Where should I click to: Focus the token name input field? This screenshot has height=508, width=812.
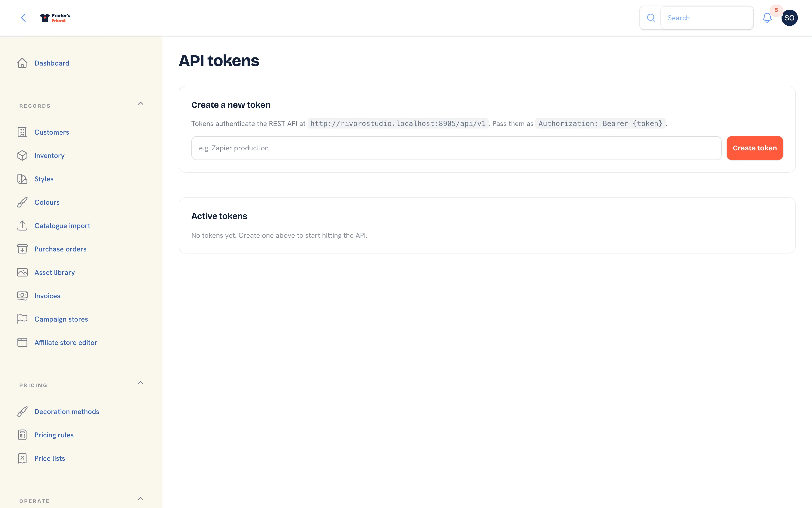click(x=456, y=148)
